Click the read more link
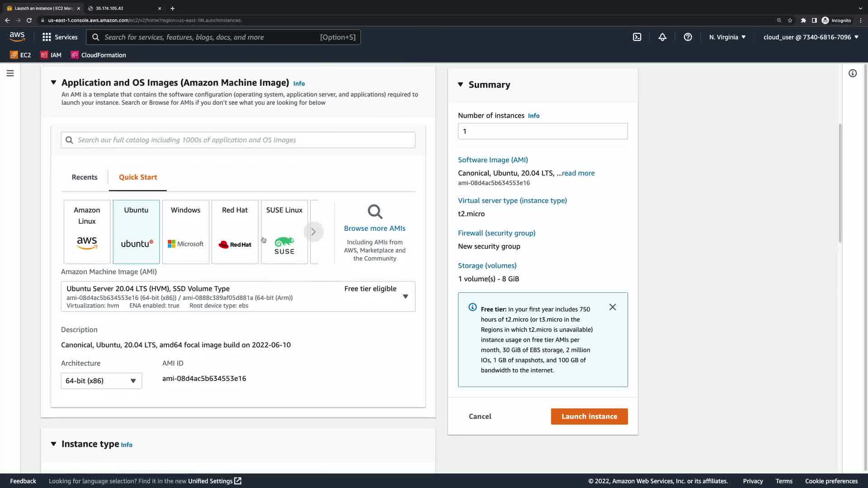The image size is (868, 488). [578, 173]
